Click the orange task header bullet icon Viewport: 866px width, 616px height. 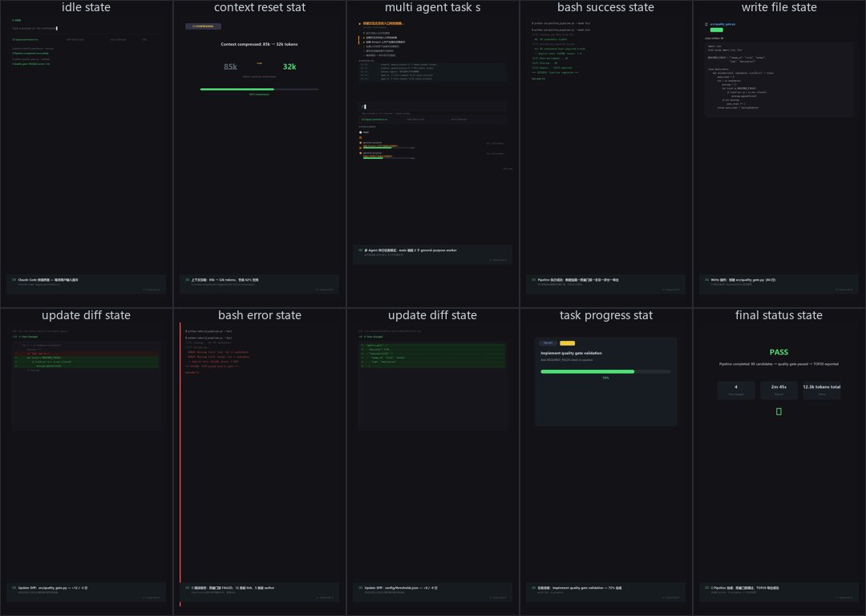(359, 24)
